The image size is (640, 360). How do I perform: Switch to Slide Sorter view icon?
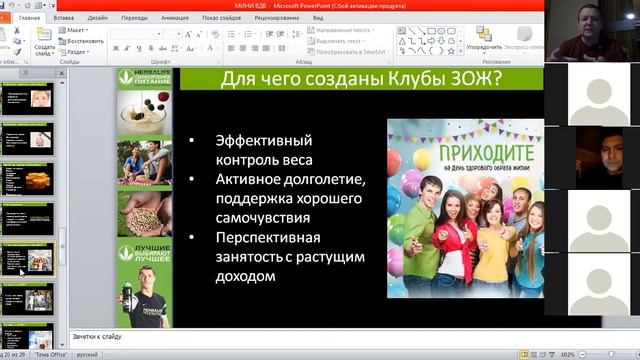533,355
